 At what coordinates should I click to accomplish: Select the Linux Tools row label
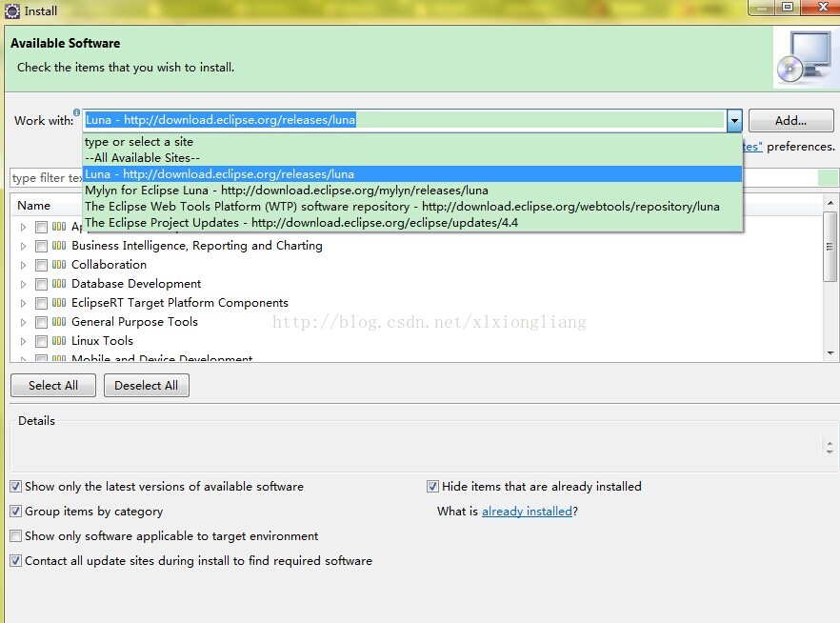[102, 341]
